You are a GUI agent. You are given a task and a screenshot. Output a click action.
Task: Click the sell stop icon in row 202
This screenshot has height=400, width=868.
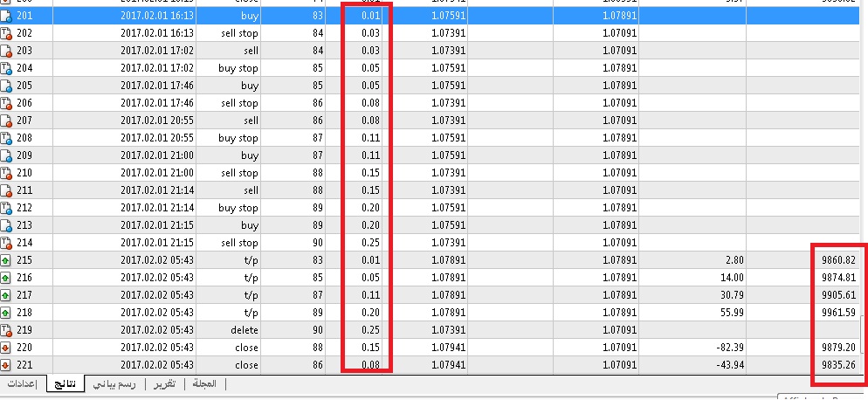point(6,33)
